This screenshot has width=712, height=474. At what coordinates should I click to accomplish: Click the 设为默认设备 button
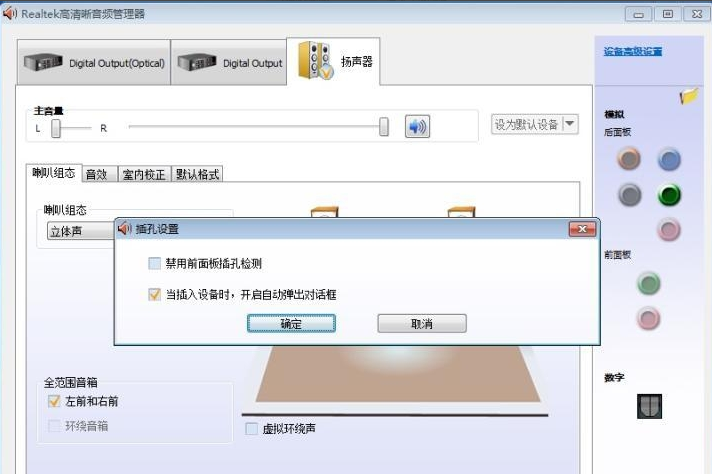click(x=527, y=124)
